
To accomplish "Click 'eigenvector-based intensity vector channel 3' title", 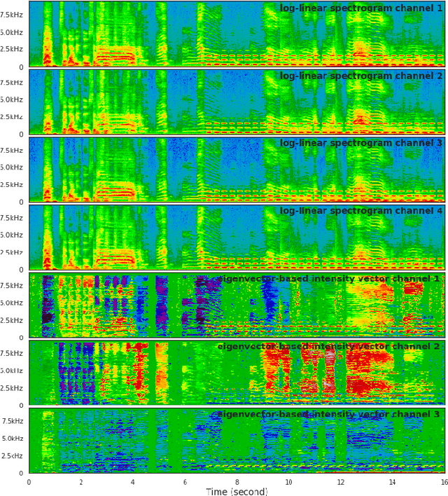I will pos(329,414).
